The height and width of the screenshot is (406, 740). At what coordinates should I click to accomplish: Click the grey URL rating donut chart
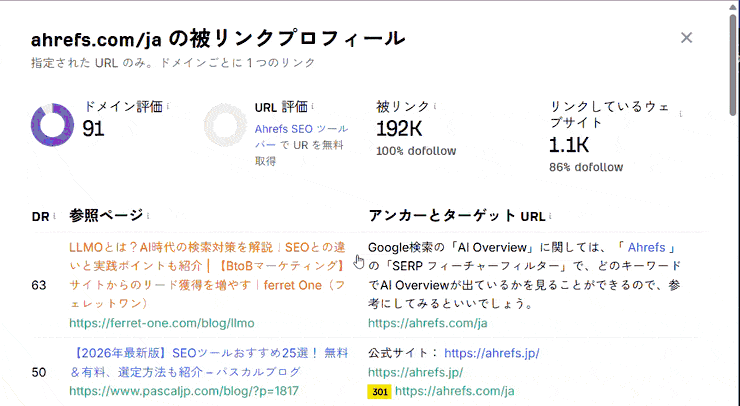tap(225, 125)
